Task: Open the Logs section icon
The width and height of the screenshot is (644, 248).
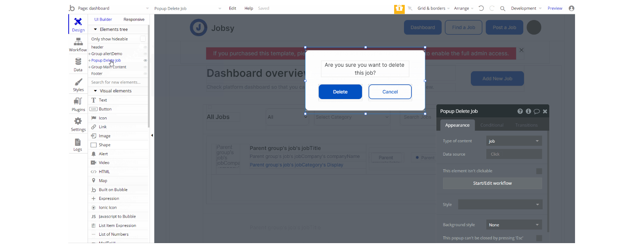Action: [78, 142]
